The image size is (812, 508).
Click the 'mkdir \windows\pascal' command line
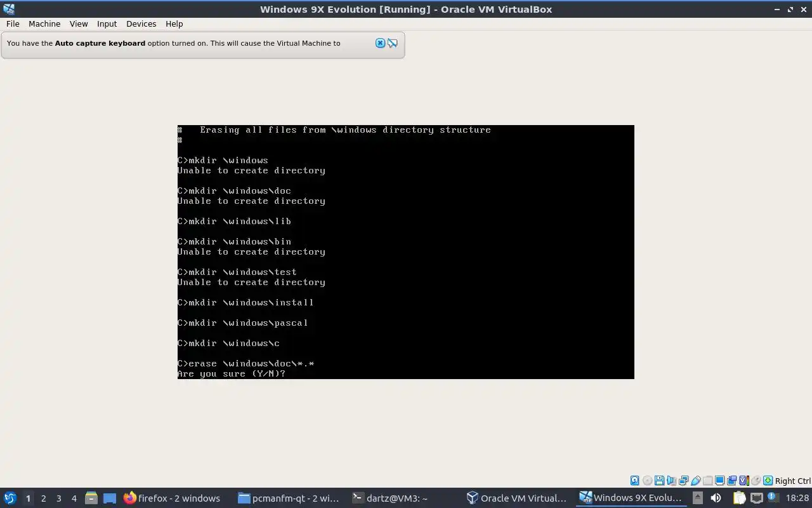[243, 323]
